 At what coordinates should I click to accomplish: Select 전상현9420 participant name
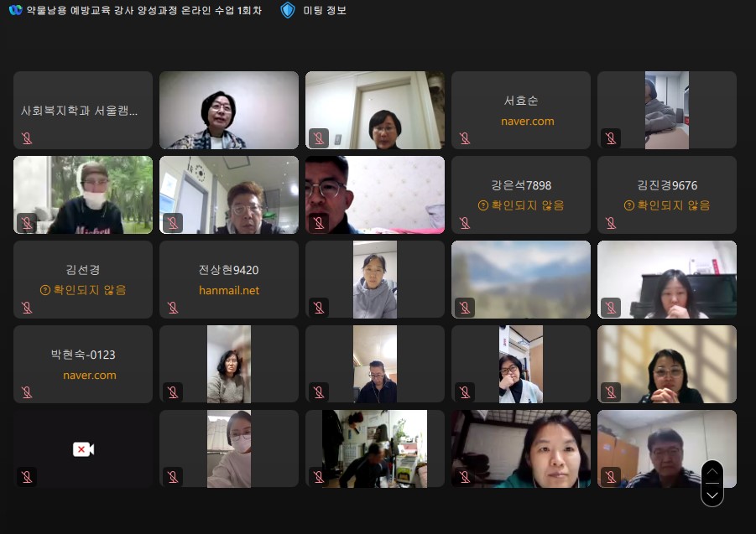coord(228,270)
